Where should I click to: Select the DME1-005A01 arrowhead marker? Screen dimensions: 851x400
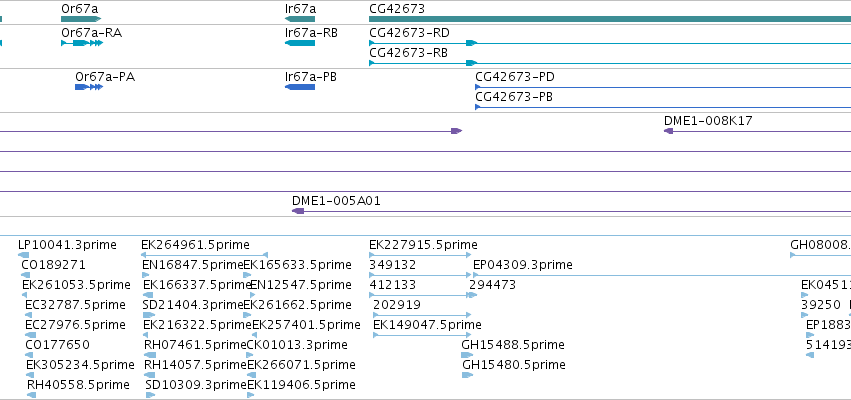tap(298, 211)
